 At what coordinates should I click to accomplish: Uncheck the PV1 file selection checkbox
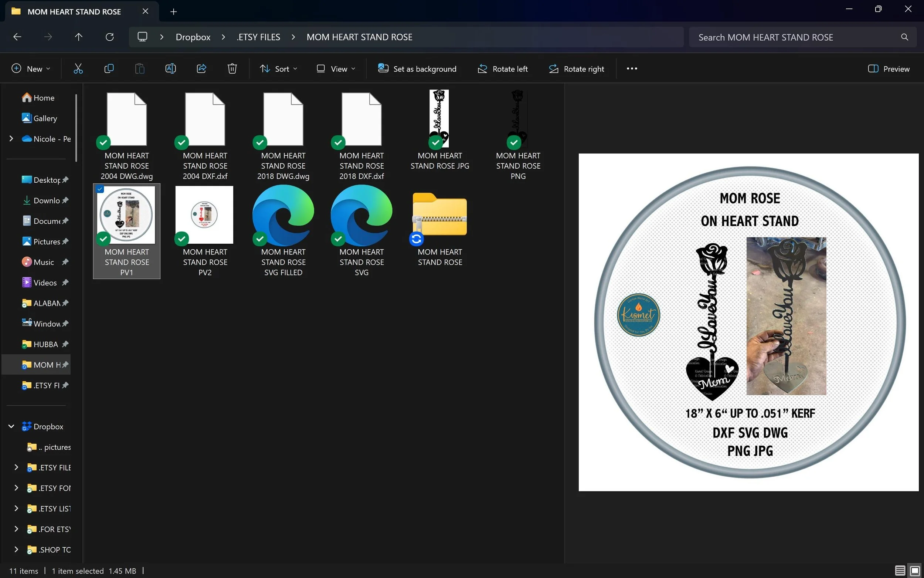[100, 189]
